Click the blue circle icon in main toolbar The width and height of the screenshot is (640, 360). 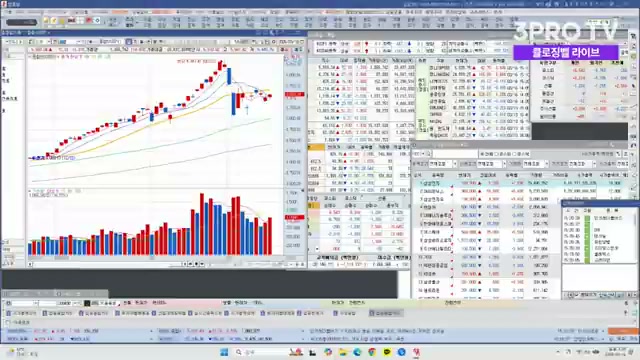(x=98, y=20)
